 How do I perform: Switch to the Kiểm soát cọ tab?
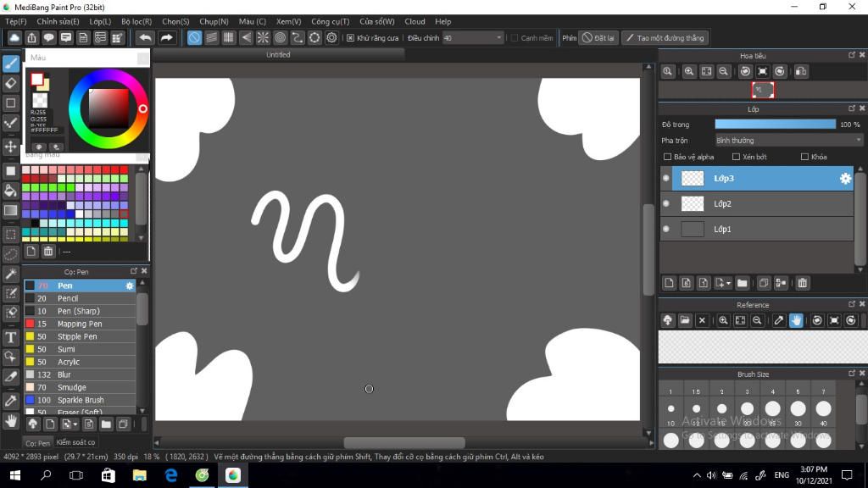[75, 442]
